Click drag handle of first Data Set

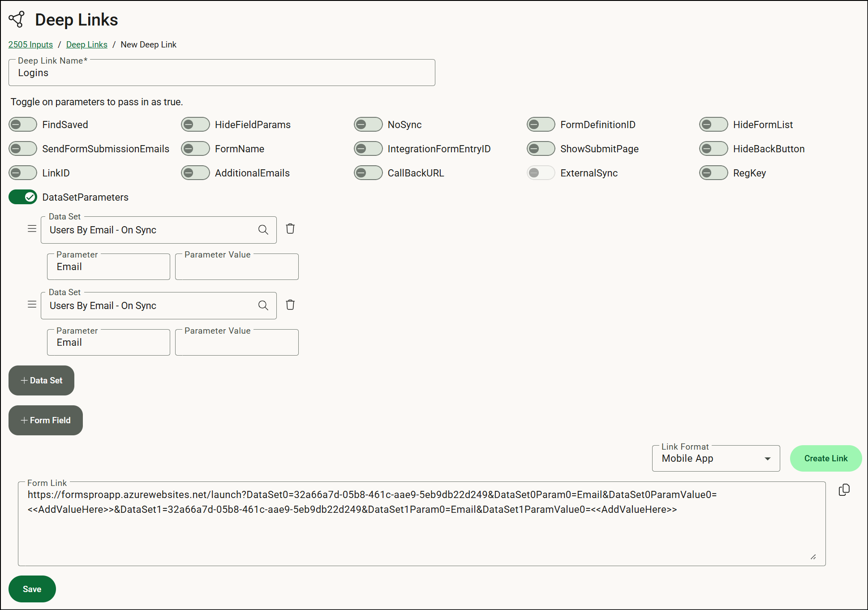(x=32, y=229)
